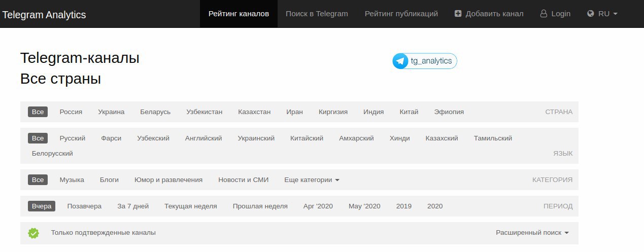The height and width of the screenshot is (252, 644).
Task: Open the Рейтинг каналов tab
Action: tap(239, 14)
